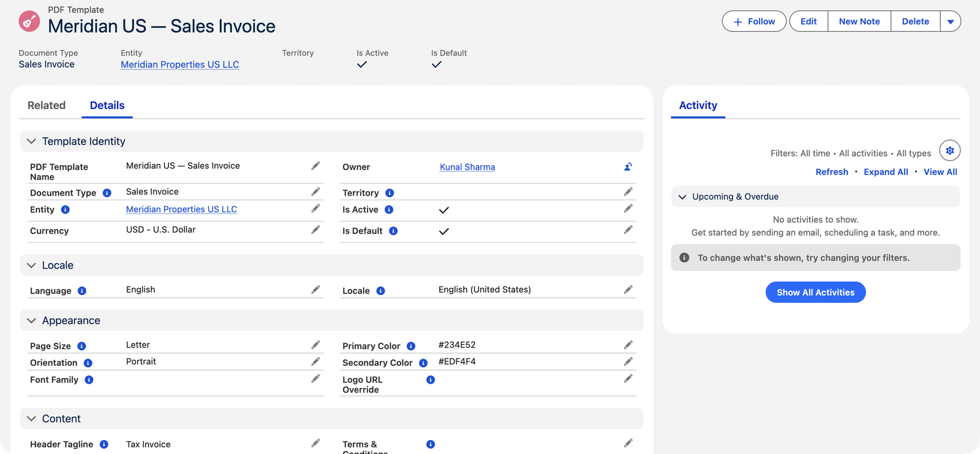Click the Primary Color edit pencil
980x454 pixels.
[x=628, y=345]
